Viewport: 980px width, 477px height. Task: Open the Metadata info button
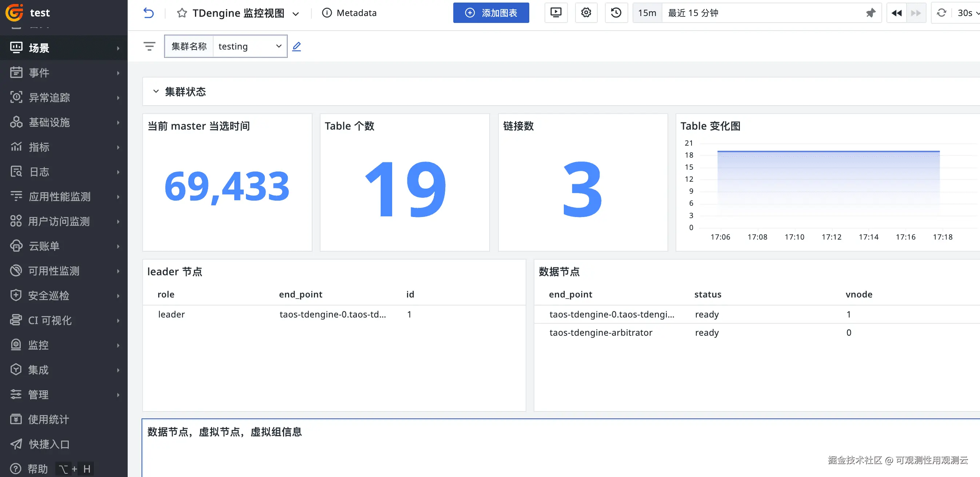(x=349, y=13)
